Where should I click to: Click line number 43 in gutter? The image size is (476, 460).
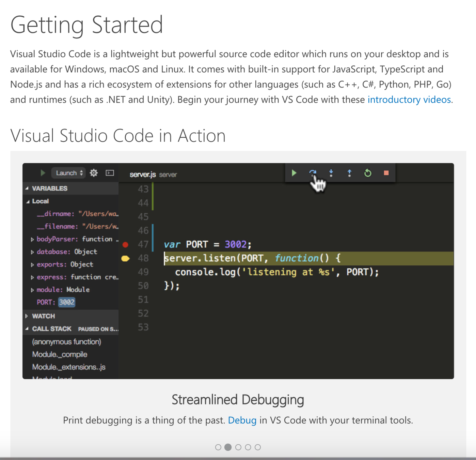click(x=143, y=189)
